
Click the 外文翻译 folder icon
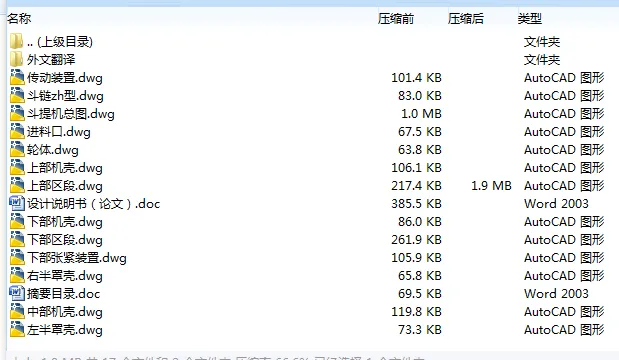[17, 60]
